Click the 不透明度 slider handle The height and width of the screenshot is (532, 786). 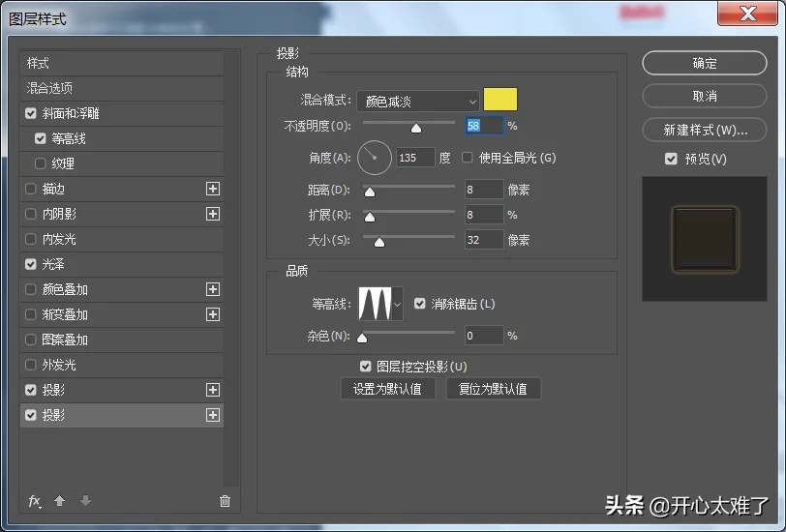pyautogui.click(x=416, y=129)
